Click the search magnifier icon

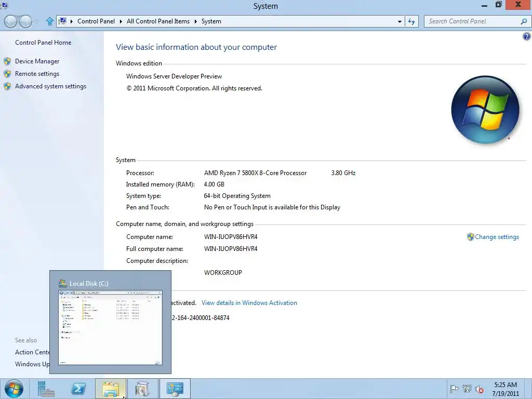524,21
